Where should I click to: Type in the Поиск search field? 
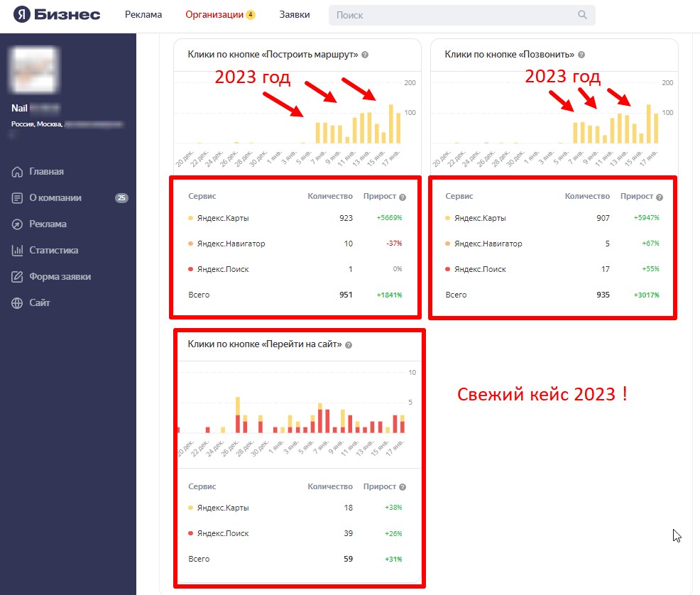(x=454, y=15)
